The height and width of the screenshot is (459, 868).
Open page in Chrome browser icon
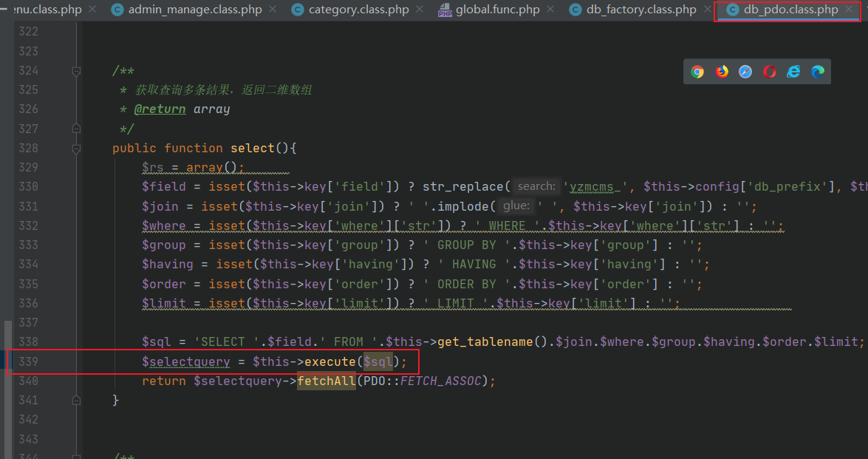point(697,72)
